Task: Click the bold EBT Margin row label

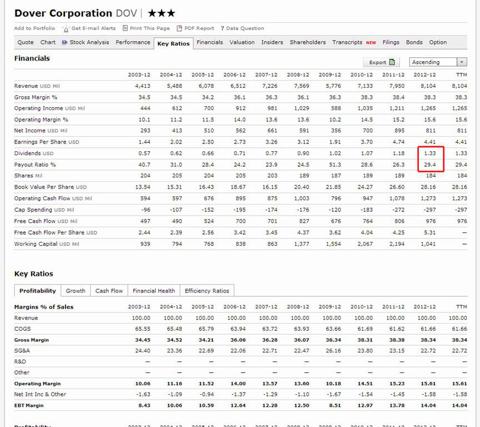Action: [x=29, y=405]
